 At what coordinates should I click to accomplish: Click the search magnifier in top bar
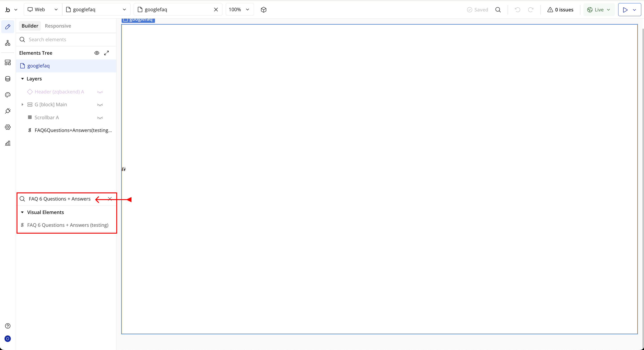coord(498,9)
